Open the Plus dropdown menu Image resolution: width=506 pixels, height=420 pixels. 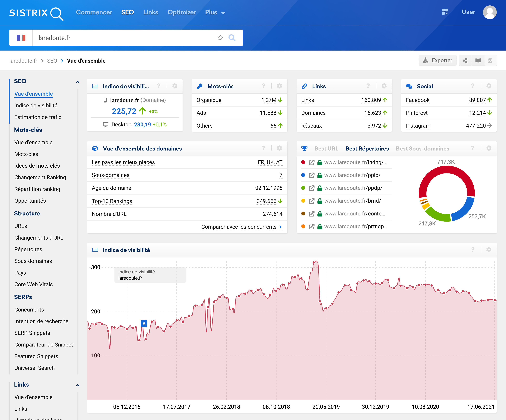[215, 12]
